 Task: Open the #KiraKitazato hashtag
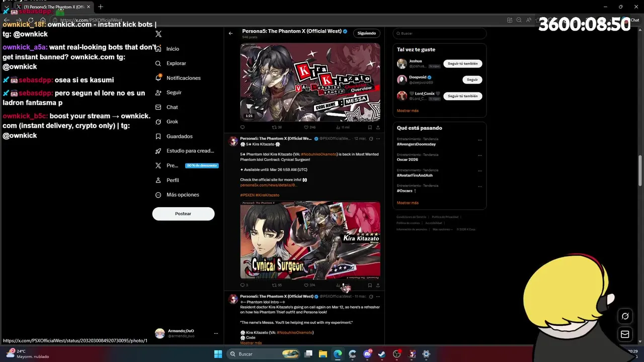267,195
